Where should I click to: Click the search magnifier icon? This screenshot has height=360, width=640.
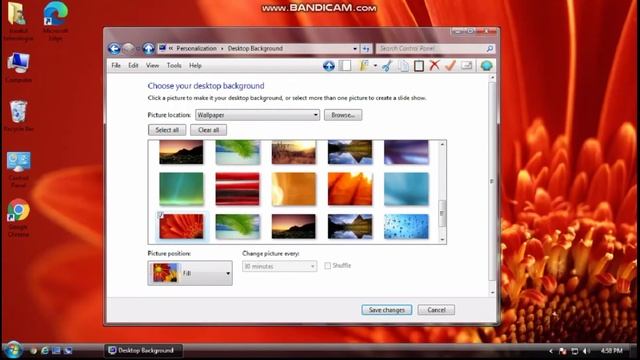click(x=489, y=49)
